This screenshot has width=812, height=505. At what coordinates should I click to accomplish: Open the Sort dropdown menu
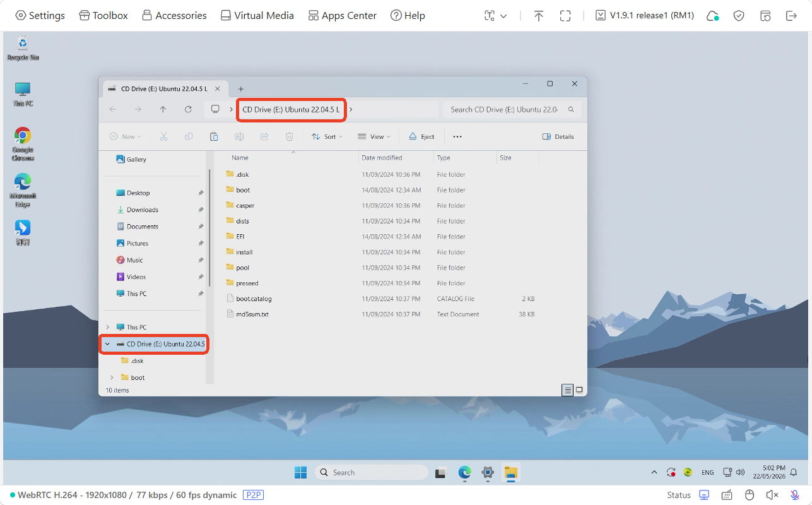[x=327, y=136]
